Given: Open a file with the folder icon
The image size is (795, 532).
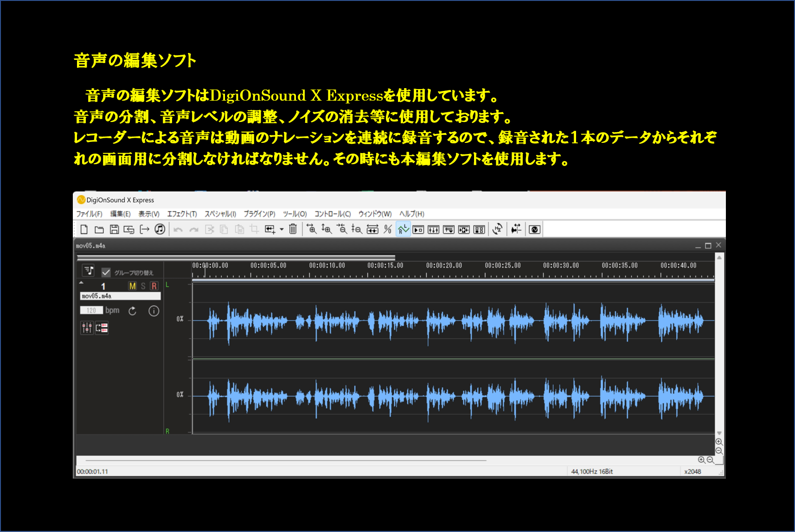Looking at the screenshot, I should coord(99,229).
